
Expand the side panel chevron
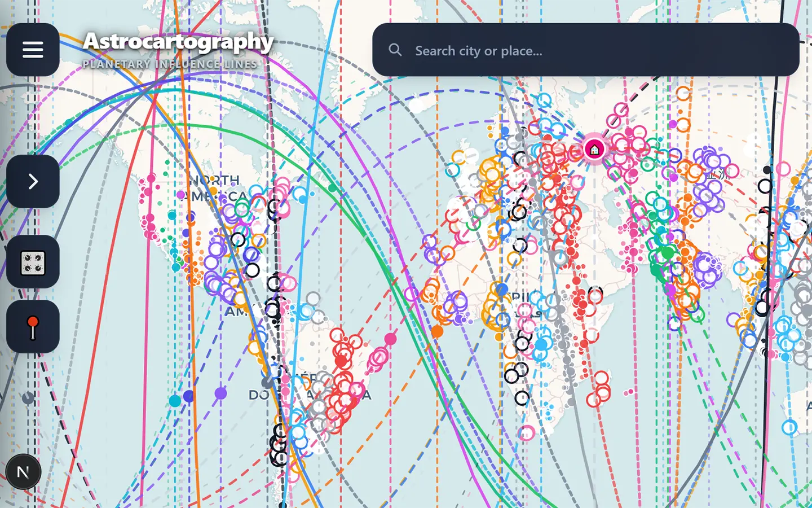(x=33, y=181)
